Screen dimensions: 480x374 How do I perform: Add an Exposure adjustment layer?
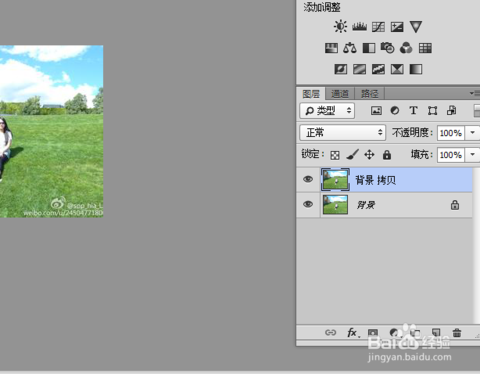[397, 27]
